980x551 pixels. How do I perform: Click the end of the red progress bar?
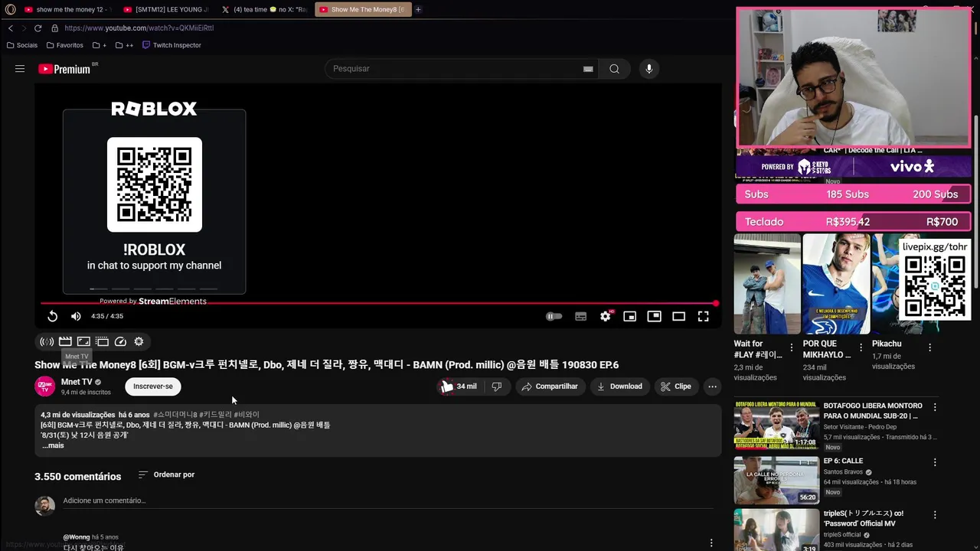click(x=715, y=304)
